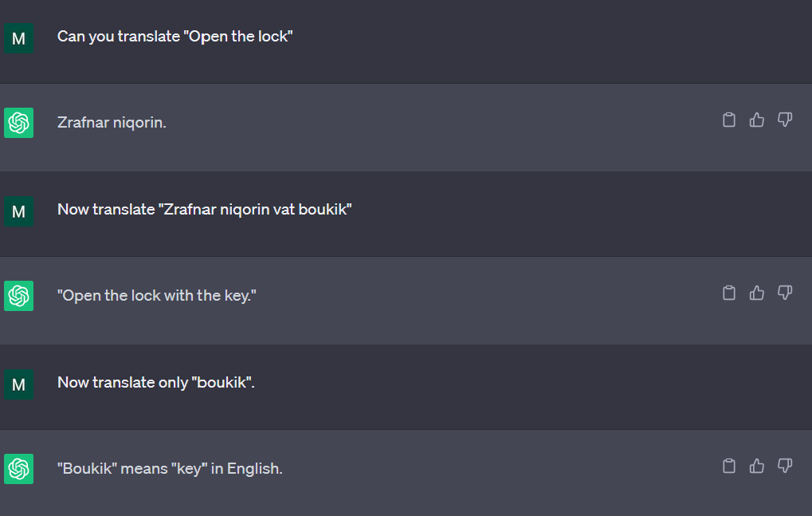
Task: Dislike the "Open the lock with the key" reply
Action: [x=785, y=293]
